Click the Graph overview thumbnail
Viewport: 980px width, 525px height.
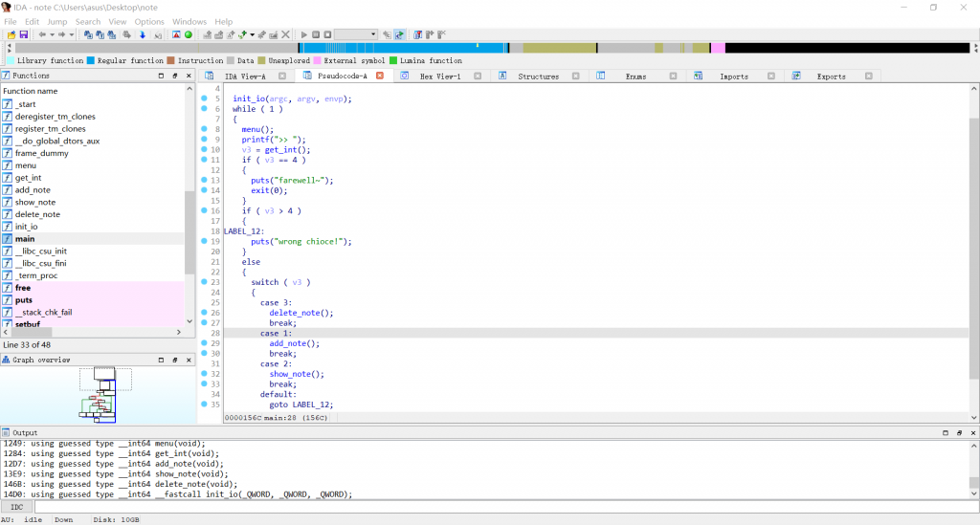tap(99, 395)
